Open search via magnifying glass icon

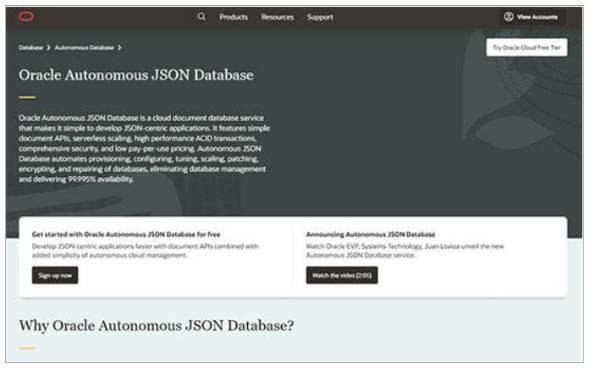tap(202, 17)
